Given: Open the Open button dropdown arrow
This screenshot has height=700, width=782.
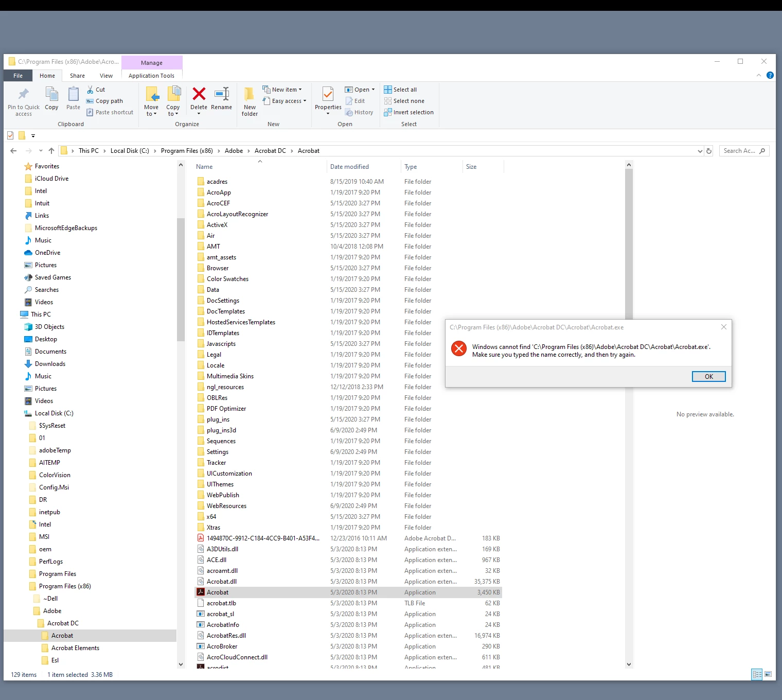Looking at the screenshot, I should (x=374, y=90).
